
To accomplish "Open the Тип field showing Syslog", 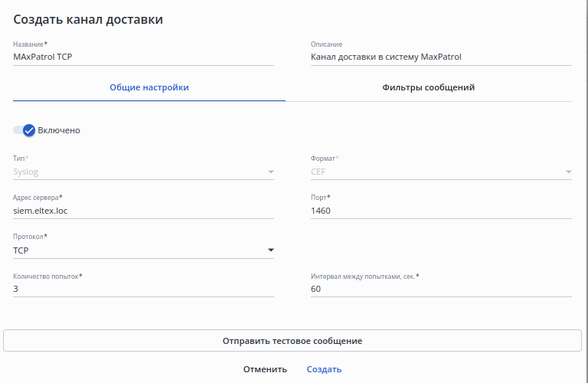I will tap(138, 172).
